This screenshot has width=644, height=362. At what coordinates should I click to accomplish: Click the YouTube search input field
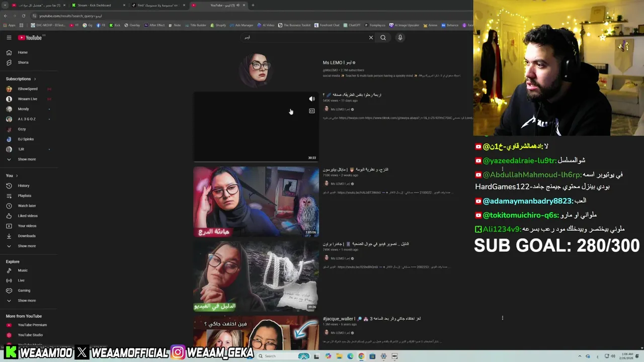coord(304,38)
